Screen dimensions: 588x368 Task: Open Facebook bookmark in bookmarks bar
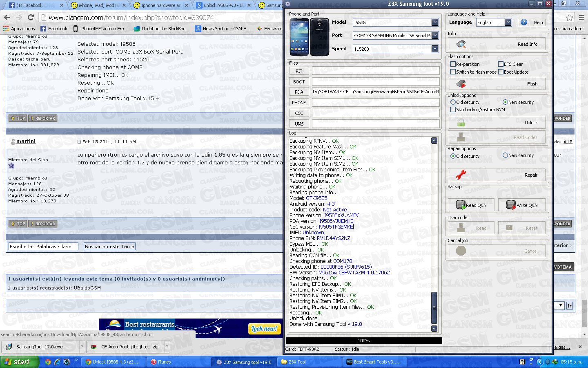(x=54, y=29)
